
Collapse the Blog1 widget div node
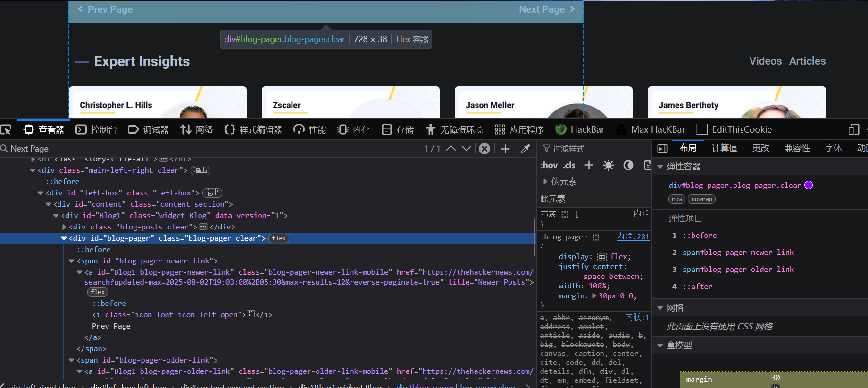[56, 216]
